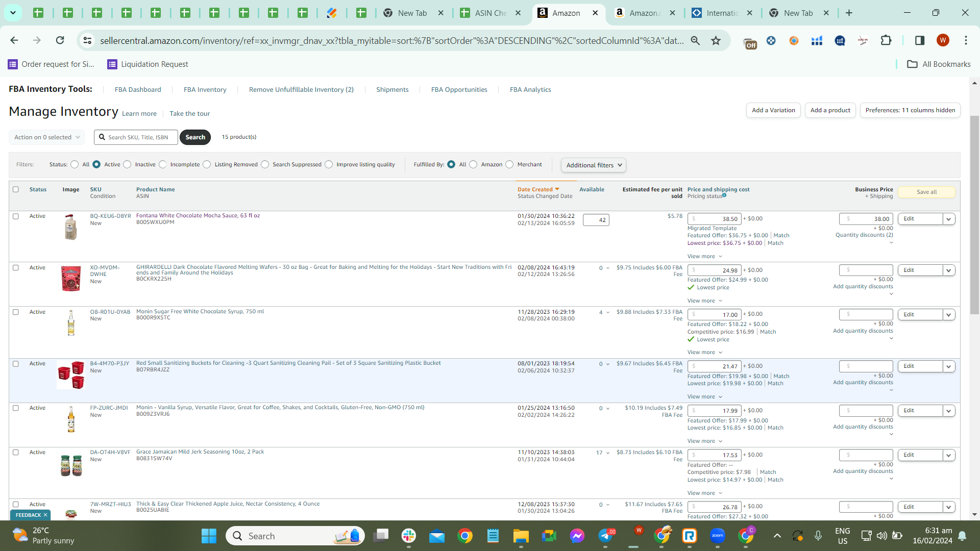Open the notification bell in system tray
The width and height of the screenshot is (980, 551).
coord(962,536)
